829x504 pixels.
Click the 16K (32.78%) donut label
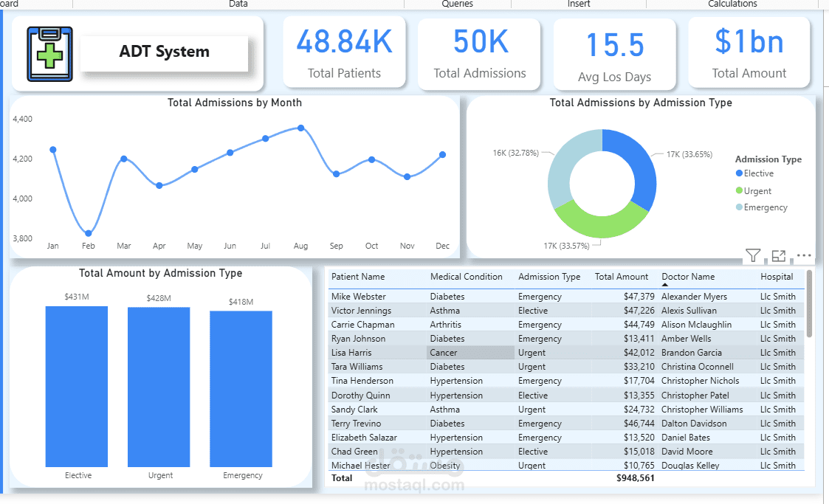coord(515,153)
